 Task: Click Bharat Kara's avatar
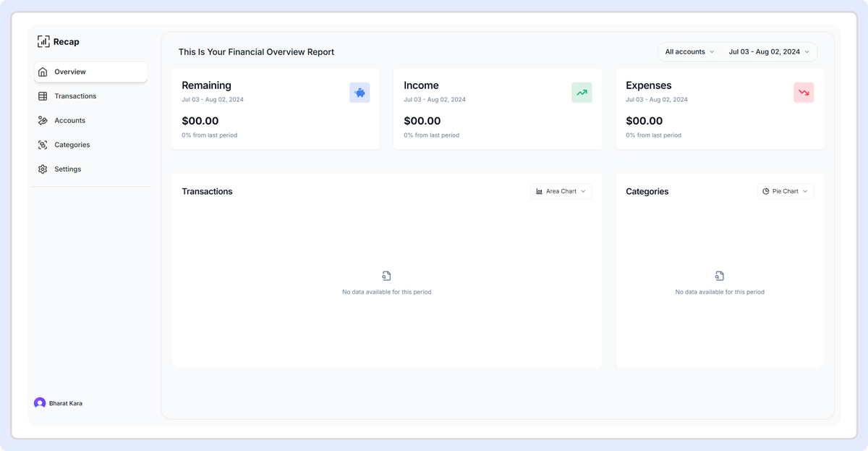coord(40,403)
